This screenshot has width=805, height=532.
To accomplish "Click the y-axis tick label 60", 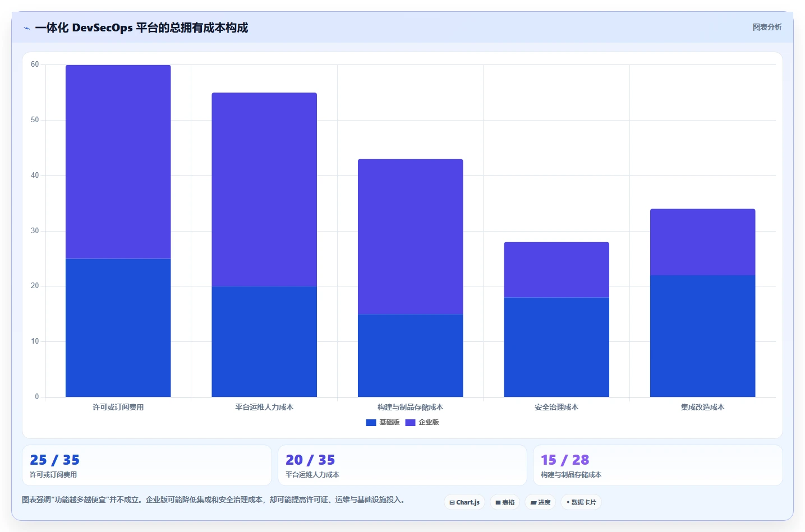I will point(35,64).
